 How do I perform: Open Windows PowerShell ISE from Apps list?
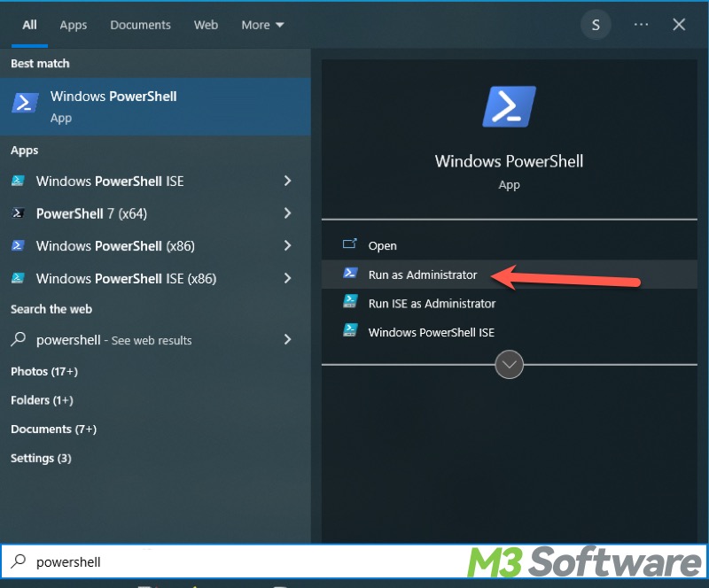(x=155, y=181)
